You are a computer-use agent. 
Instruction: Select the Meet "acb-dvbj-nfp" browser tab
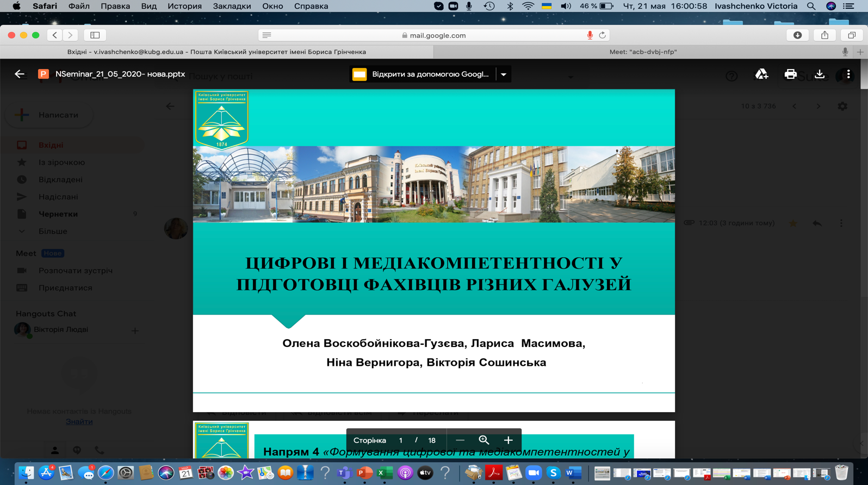coord(643,52)
